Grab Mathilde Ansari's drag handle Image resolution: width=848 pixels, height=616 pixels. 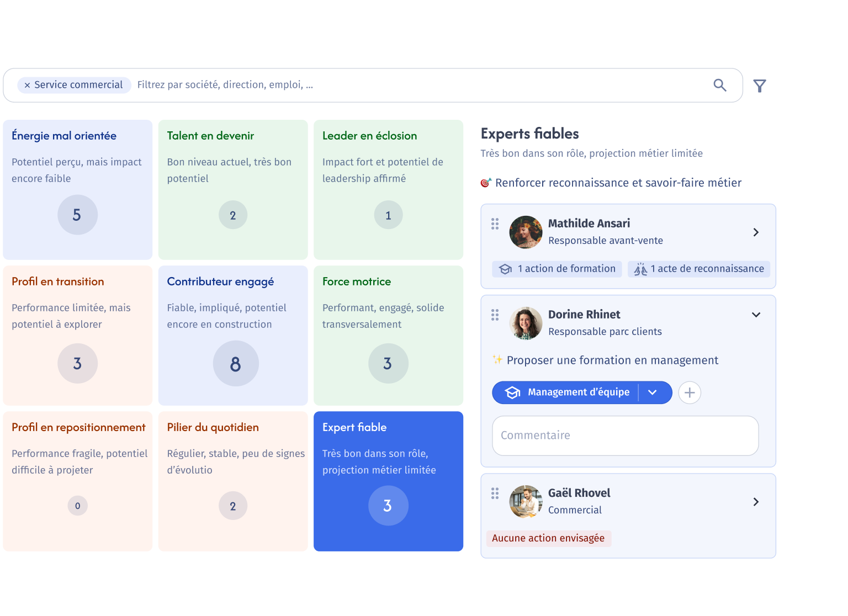[495, 224]
